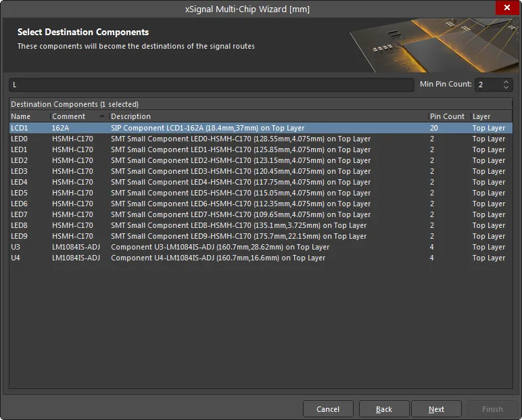Screen dimensions: 522x420
Task: Sort by the Description column header
Action: click(267, 116)
